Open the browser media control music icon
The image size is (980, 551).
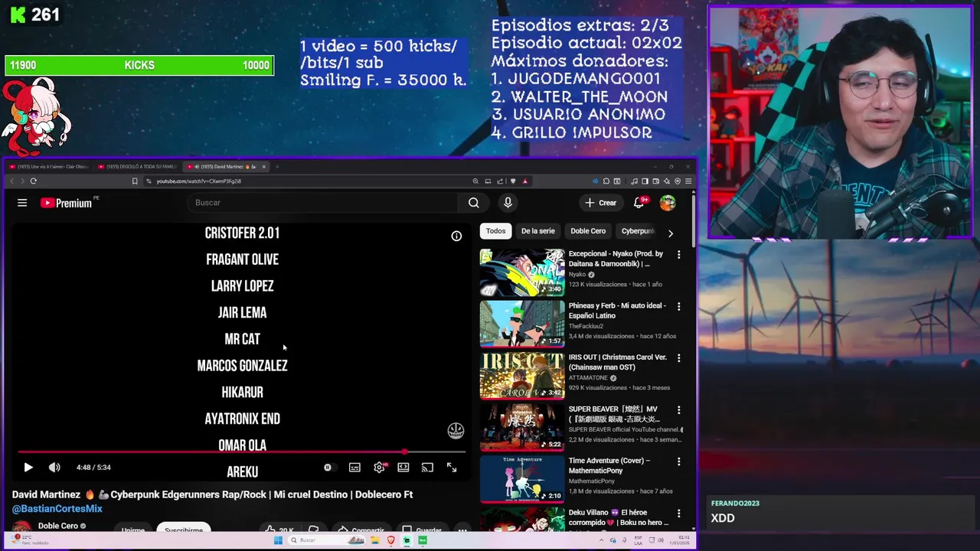click(x=635, y=181)
